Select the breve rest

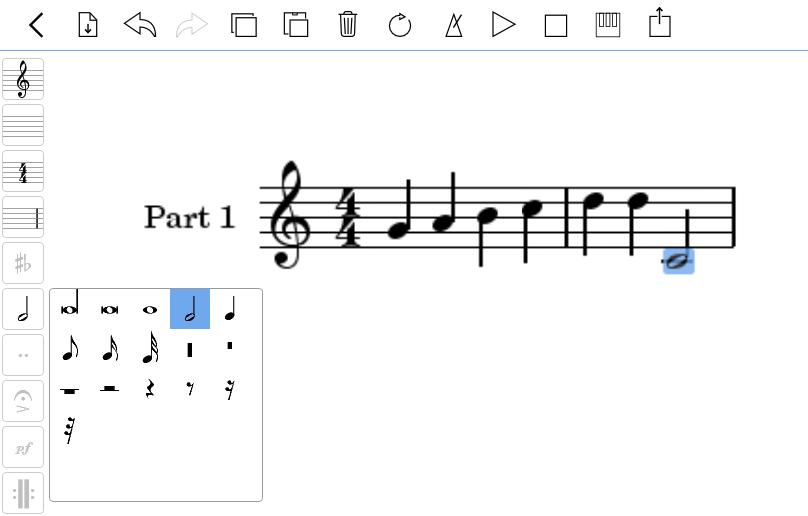[x=230, y=348]
